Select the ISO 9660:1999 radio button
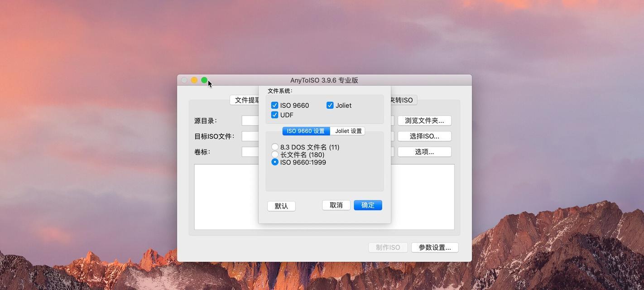The width and height of the screenshot is (644, 290). click(x=275, y=162)
